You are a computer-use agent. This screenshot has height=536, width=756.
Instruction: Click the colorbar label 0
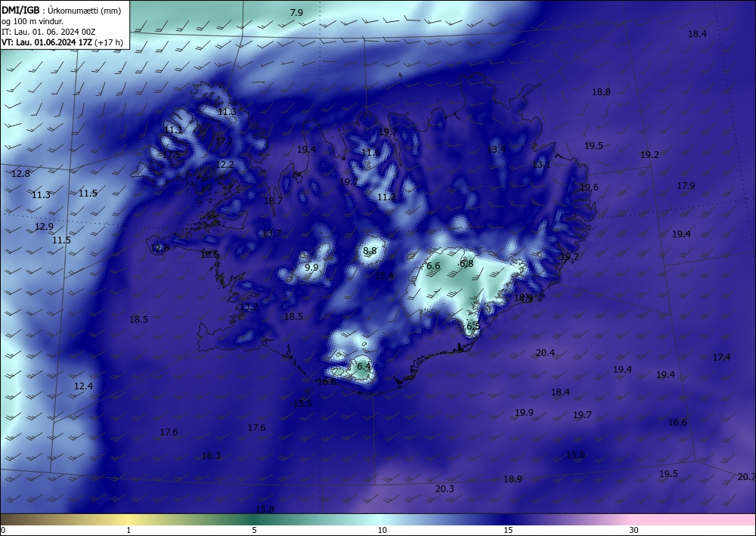coord(3,530)
